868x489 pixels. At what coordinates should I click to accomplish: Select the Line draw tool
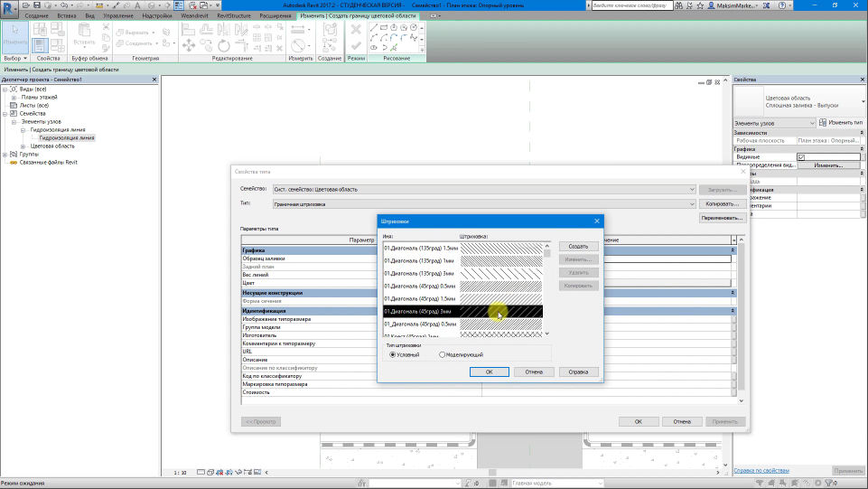374,27
